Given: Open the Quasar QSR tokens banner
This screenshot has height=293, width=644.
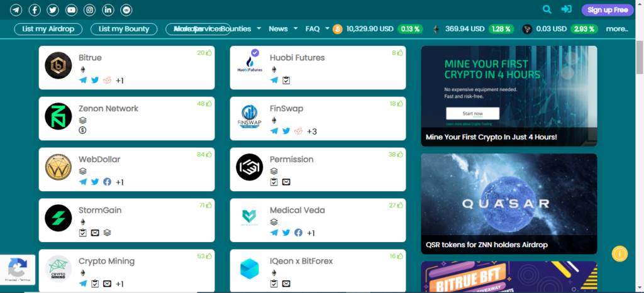Looking at the screenshot, I should click(509, 204).
